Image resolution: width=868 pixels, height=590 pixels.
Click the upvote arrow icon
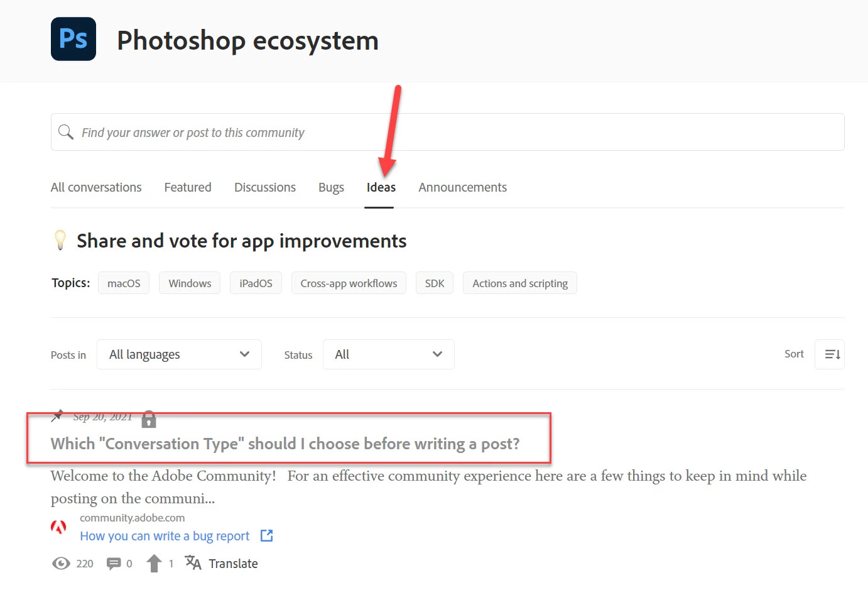click(154, 564)
